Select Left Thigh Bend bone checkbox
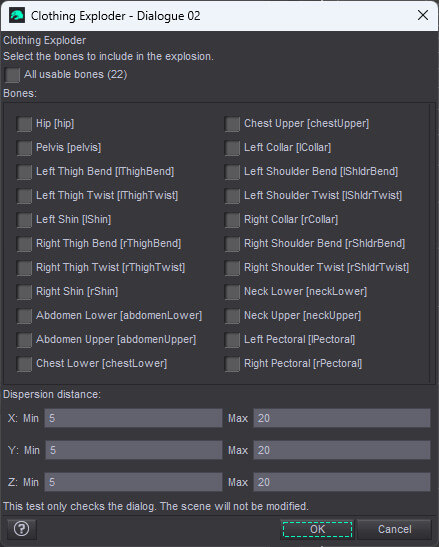The width and height of the screenshot is (439, 547). click(24, 172)
